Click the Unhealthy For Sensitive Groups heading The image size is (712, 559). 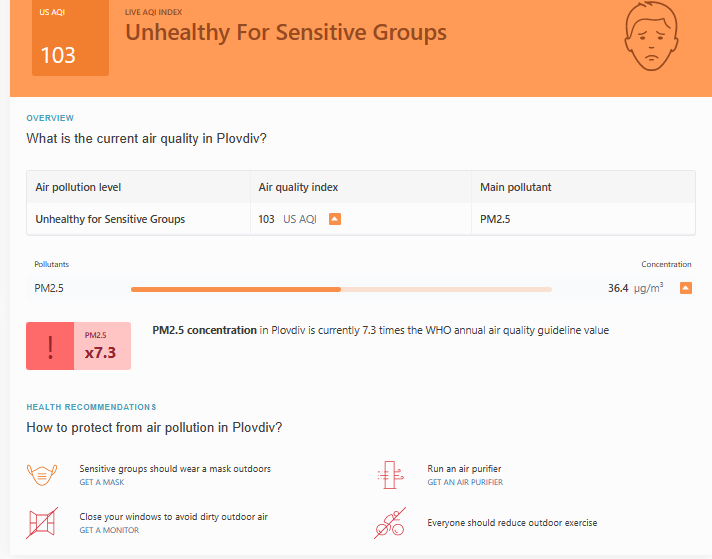click(x=286, y=32)
